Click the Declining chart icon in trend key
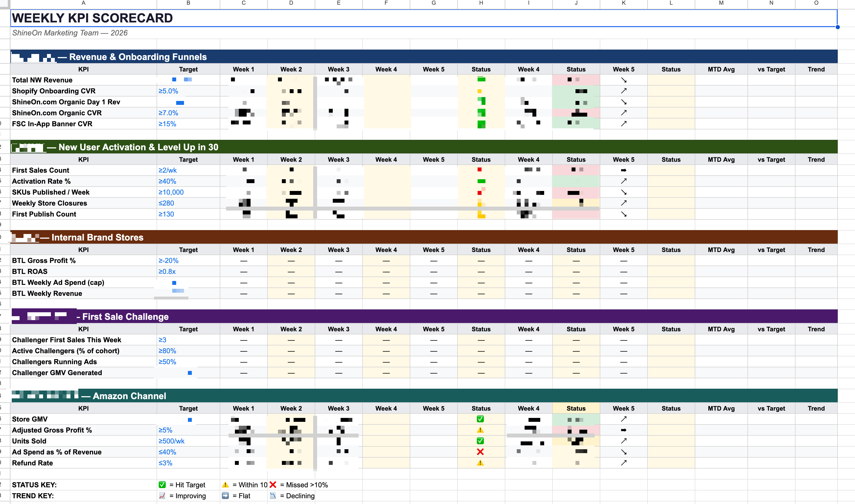The image size is (855, 504). click(273, 495)
